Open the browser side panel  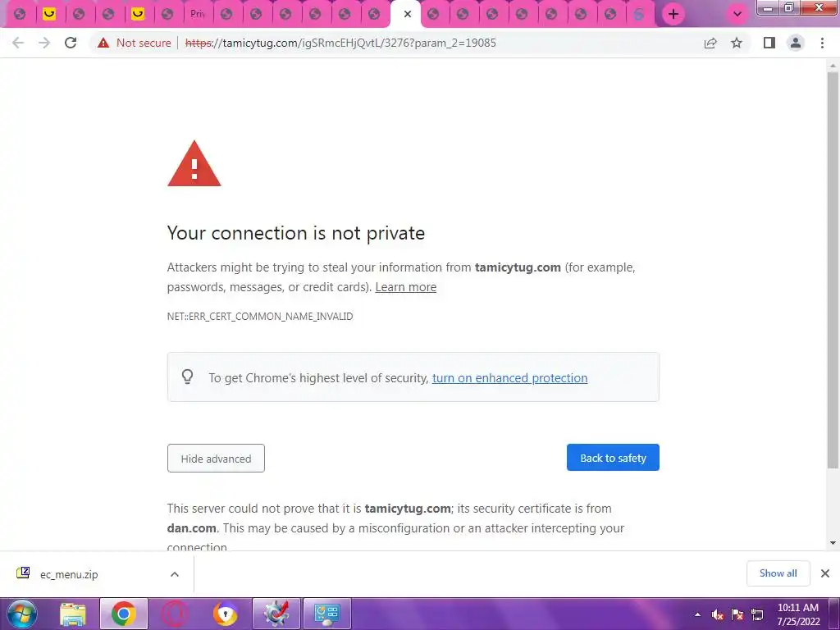(769, 43)
